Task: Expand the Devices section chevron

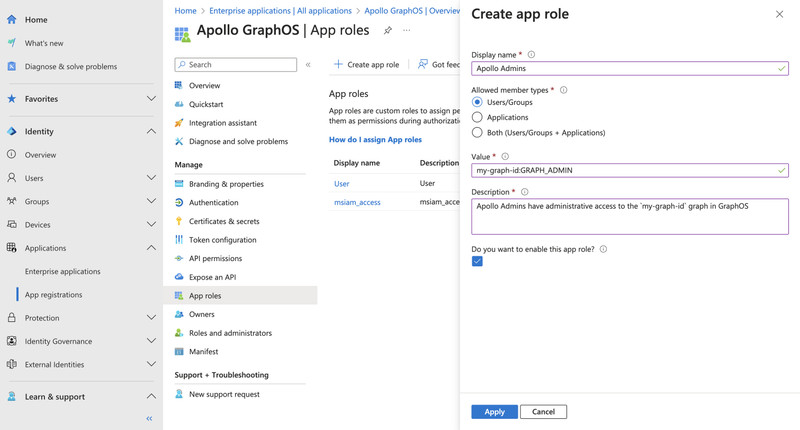Action: [151, 224]
